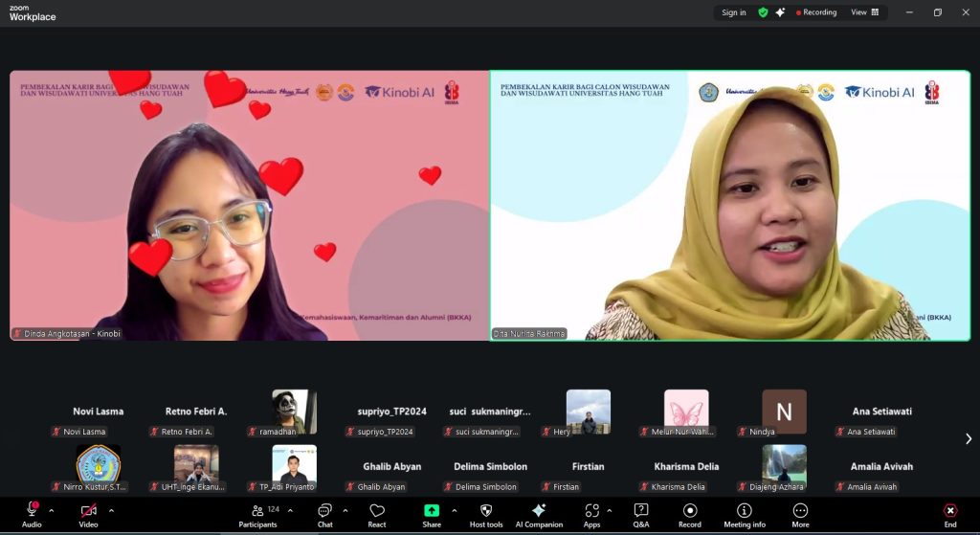
Task: Launch AI Companion from toolbar
Action: point(539,514)
